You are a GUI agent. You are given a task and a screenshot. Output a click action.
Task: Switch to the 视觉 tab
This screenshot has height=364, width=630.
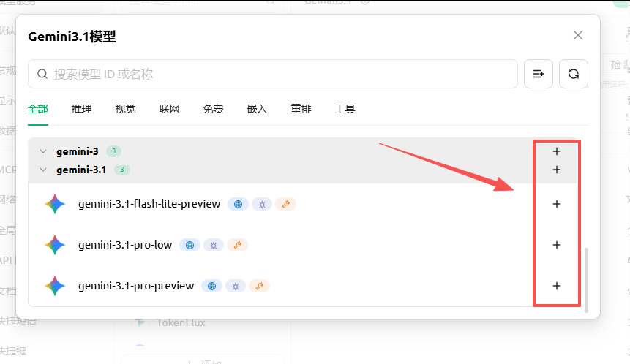click(x=125, y=109)
